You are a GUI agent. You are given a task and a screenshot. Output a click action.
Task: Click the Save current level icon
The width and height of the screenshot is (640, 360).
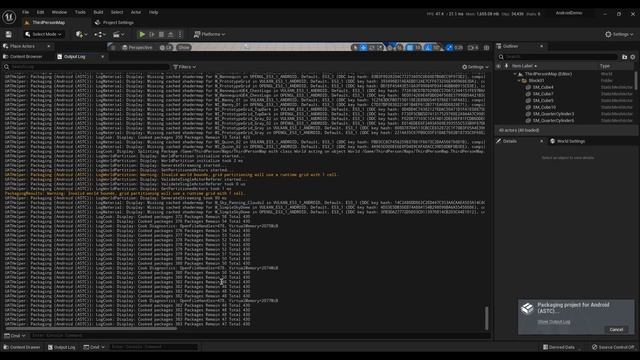pyautogui.click(x=9, y=34)
